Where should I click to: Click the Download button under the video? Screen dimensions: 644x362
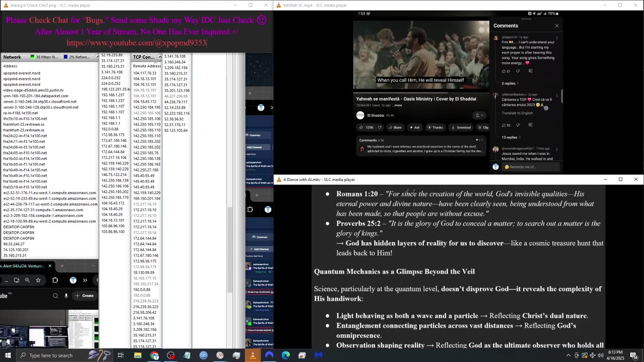[x=460, y=127]
